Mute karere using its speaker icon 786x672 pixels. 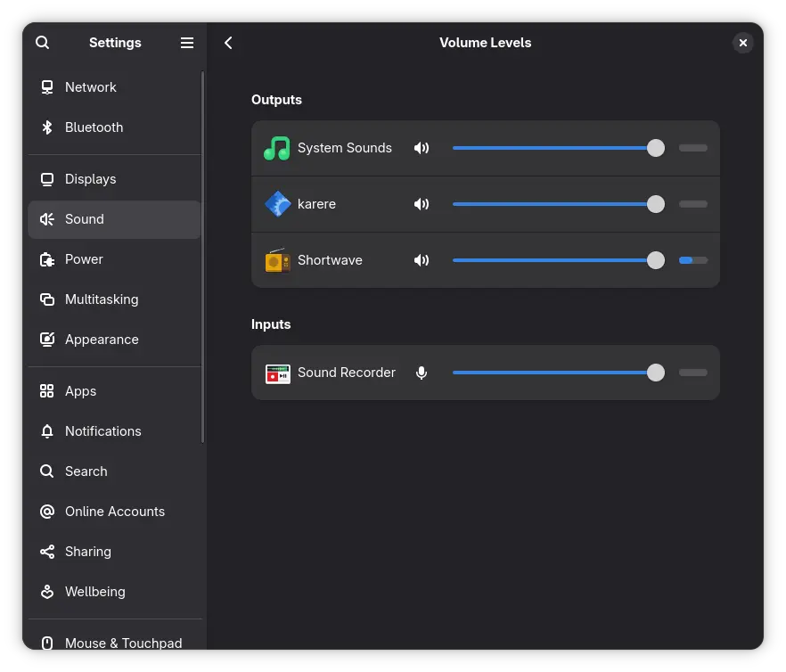coord(422,204)
